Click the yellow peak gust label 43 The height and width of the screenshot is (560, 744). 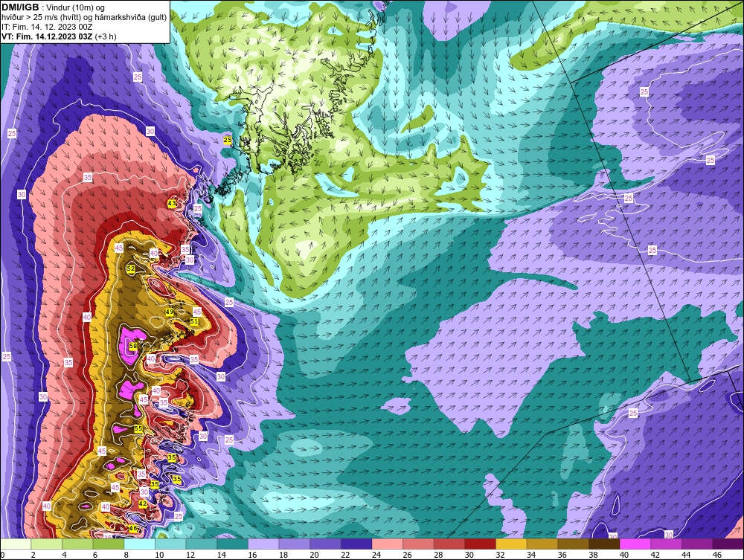pos(172,203)
